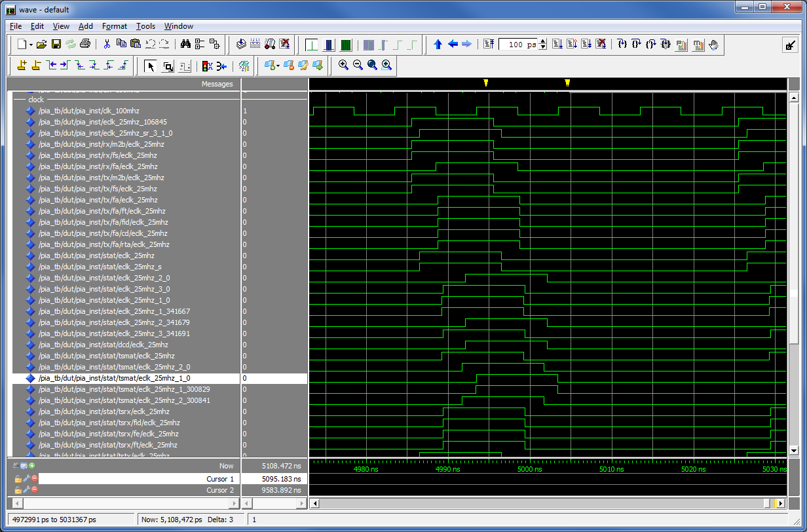Click the New file icon

click(22, 45)
